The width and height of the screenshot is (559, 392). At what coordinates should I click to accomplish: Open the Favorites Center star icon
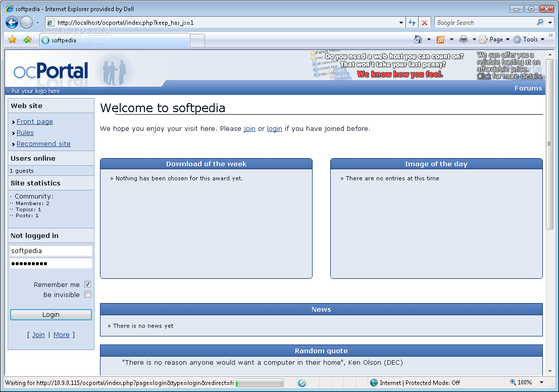point(13,39)
